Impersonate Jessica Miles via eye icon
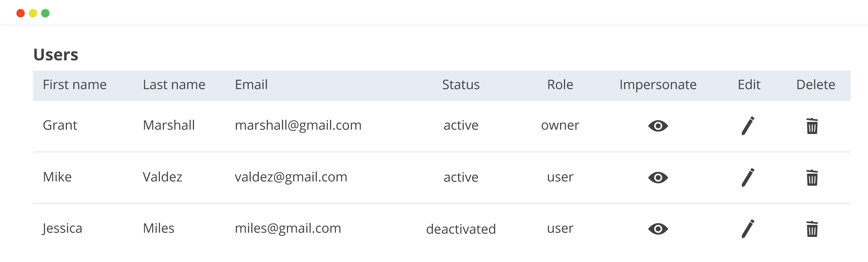This screenshot has width=868, height=262. (658, 229)
